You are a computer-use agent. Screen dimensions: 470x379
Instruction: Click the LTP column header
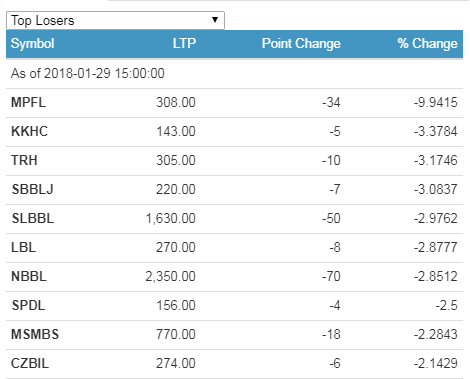pyautogui.click(x=184, y=44)
